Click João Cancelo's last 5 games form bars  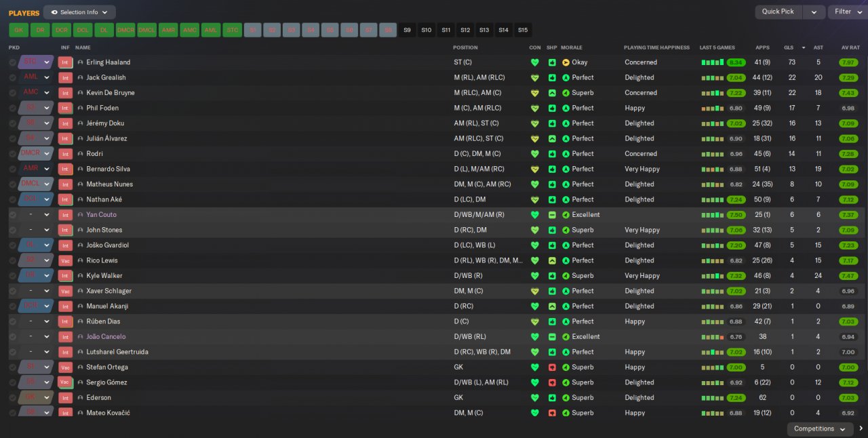point(713,337)
